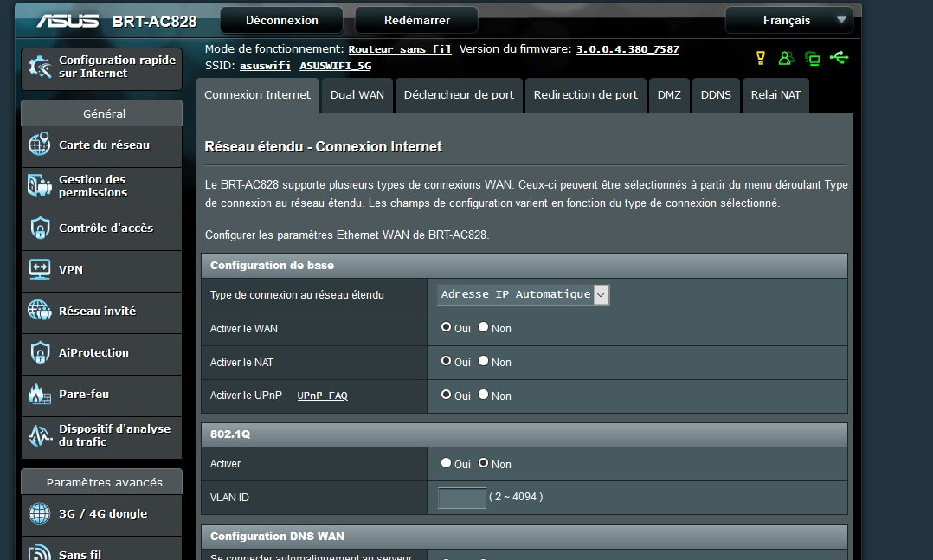
Task: Set Activer le NAT to Non
Action: pos(483,361)
